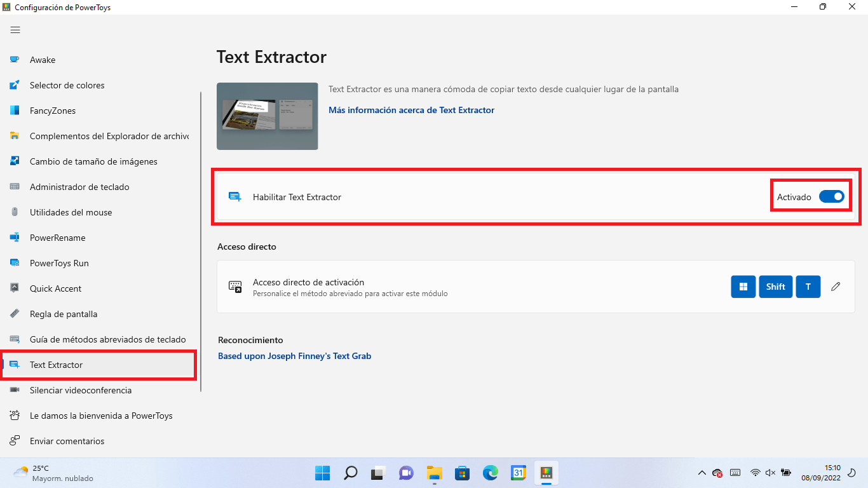The image size is (868, 488).
Task: Open Joseph Finney's Text Grab link
Action: [294, 356]
